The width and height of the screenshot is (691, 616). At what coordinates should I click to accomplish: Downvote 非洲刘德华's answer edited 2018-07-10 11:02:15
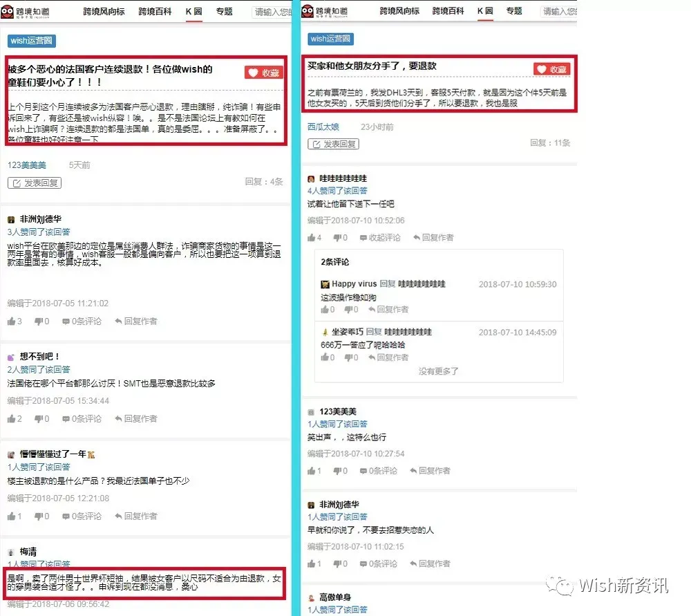tap(340, 563)
